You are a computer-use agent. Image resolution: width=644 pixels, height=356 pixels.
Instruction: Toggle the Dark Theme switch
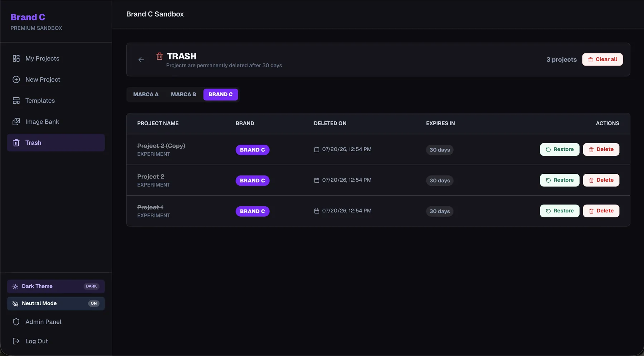(x=56, y=287)
